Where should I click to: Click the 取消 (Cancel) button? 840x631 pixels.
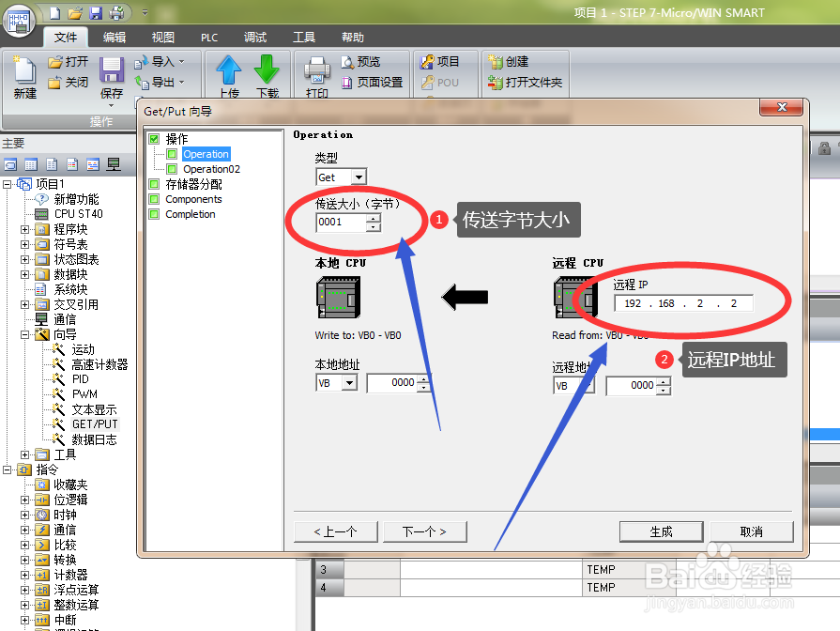pos(752,531)
